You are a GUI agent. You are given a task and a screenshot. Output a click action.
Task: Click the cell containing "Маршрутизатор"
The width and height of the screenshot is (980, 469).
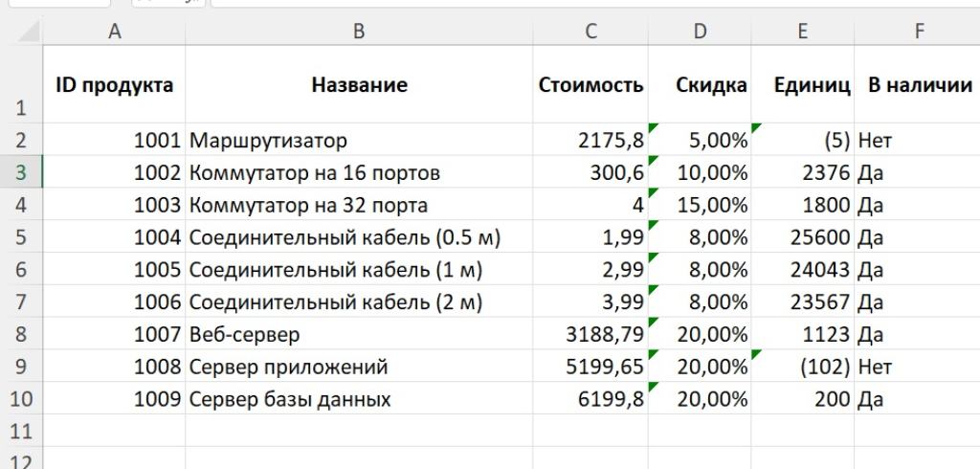pyautogui.click(x=359, y=141)
